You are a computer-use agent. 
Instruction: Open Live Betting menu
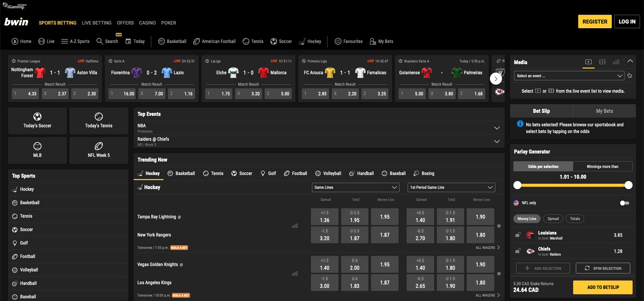pos(97,23)
